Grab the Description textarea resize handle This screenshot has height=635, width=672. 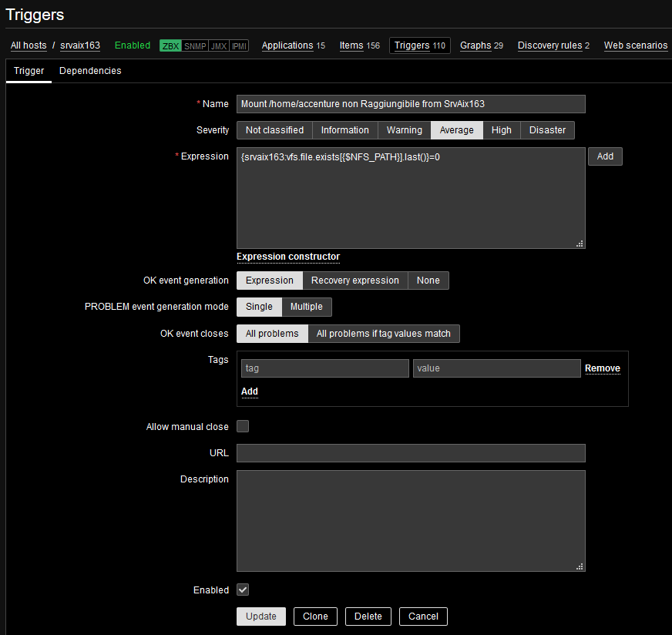pyautogui.click(x=580, y=566)
